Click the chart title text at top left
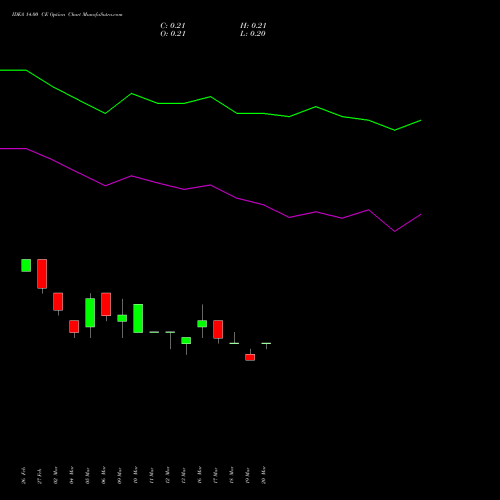Viewport: 500px width, 500px height. 67,15
